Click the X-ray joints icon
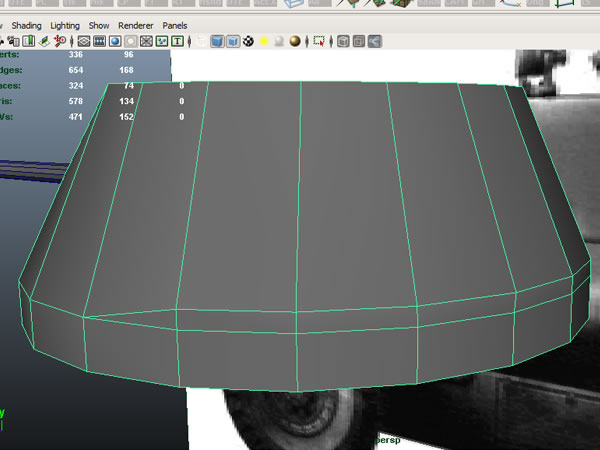 pos(373,42)
